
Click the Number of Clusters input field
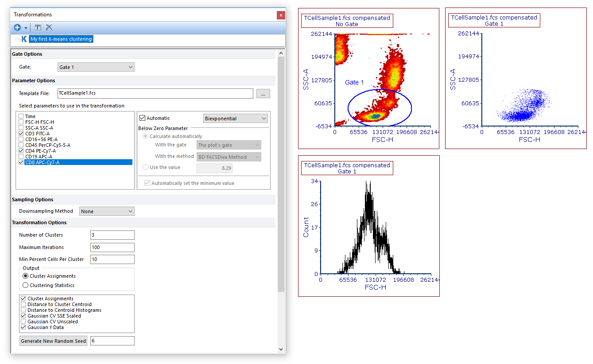112,235
